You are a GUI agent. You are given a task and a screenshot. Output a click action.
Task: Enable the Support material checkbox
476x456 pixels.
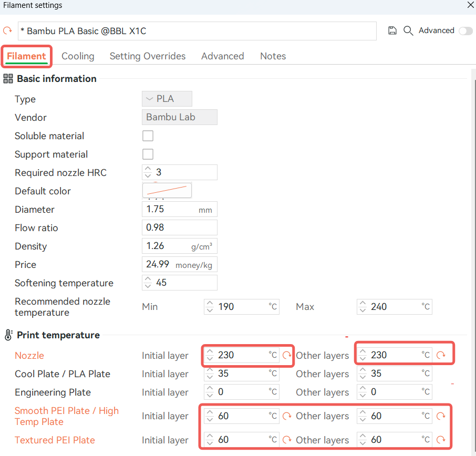[148, 154]
